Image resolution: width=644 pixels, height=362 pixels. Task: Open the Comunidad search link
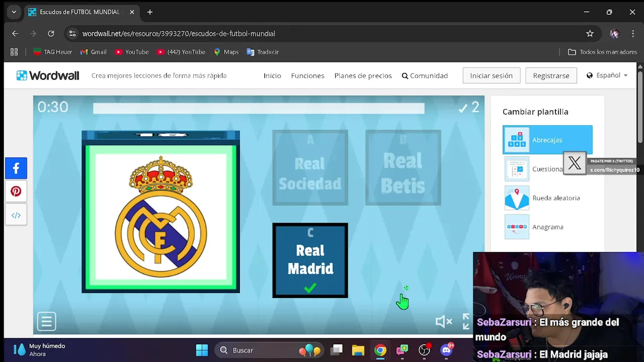pos(425,75)
